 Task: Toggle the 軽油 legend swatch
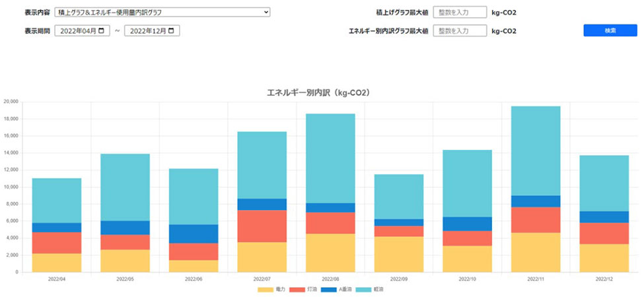[x=365, y=290]
